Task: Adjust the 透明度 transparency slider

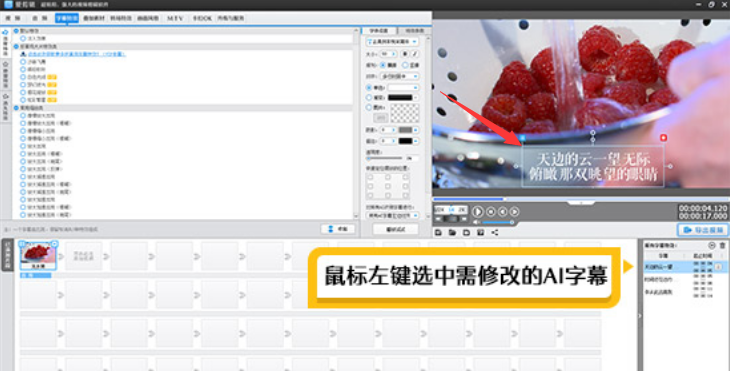Action: [385, 159]
